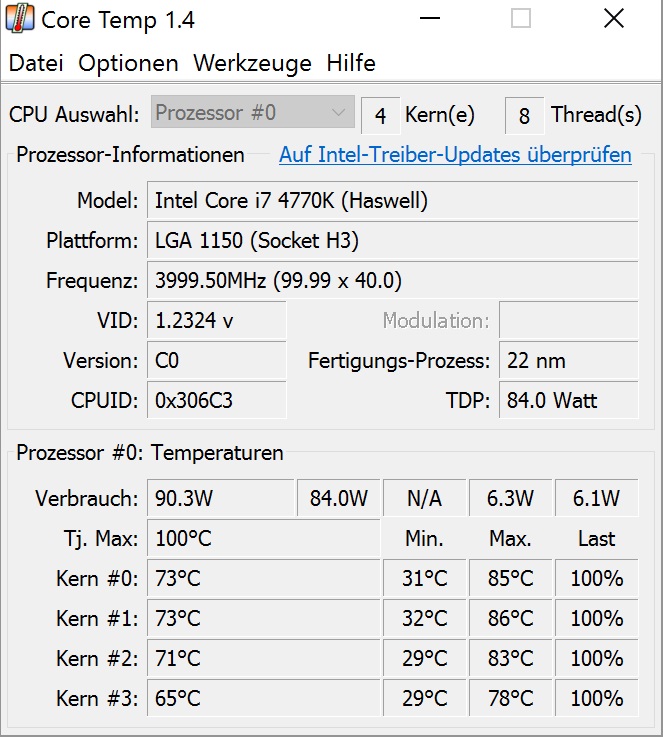Screen dimensions: 663x737
Task: Click the CPUID value 0x306C3
Action: [x=216, y=401]
